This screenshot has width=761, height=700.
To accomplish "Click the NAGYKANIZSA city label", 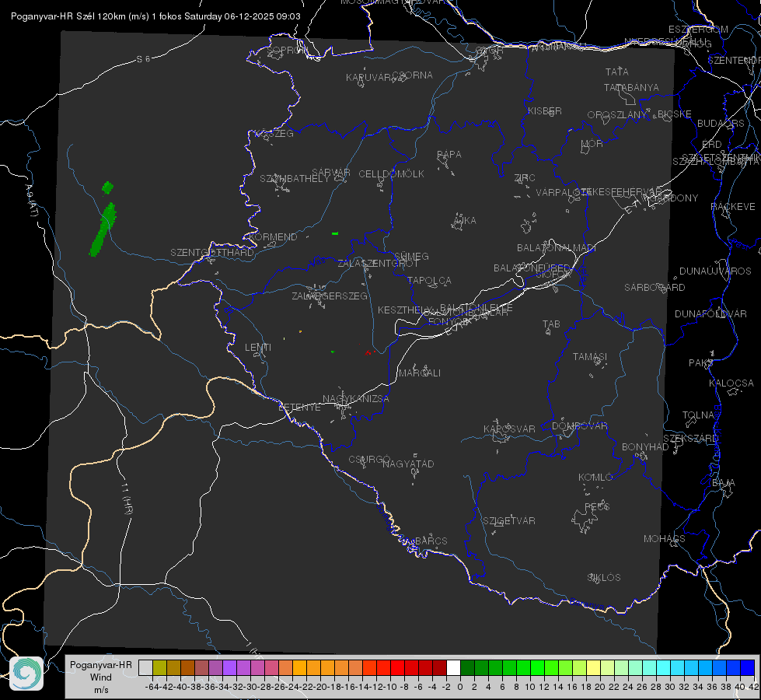I will click(356, 399).
